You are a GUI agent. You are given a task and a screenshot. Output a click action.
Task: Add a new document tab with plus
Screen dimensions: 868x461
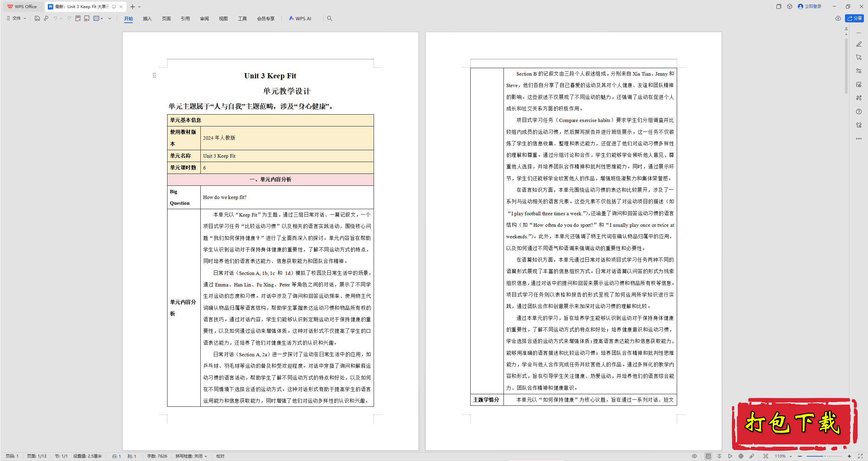[x=132, y=7]
